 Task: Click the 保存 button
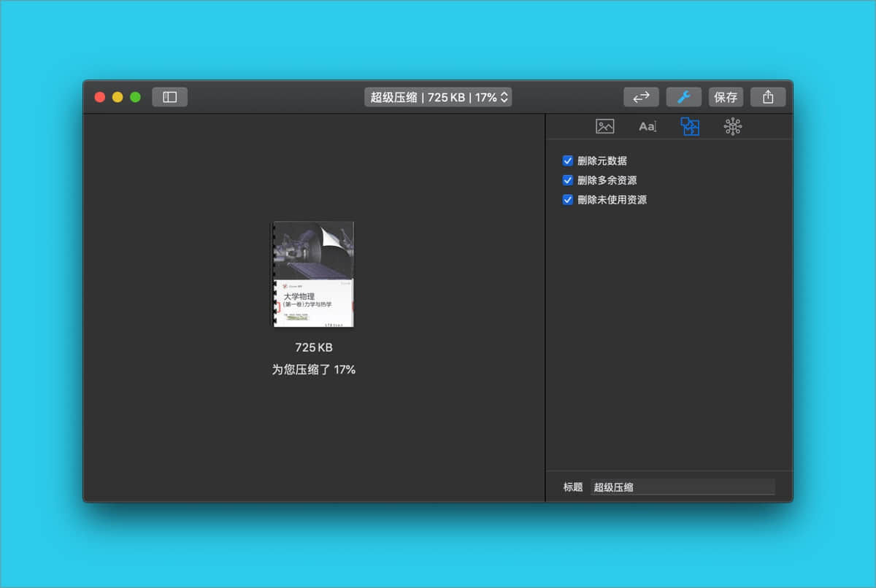[x=726, y=97]
